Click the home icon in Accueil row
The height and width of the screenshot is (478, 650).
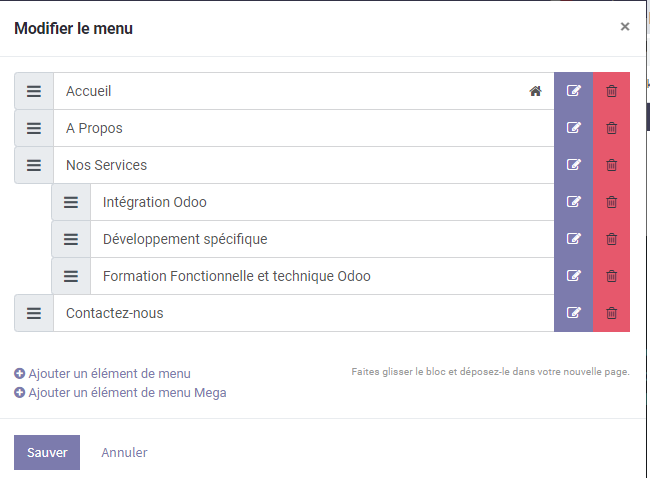coord(535,91)
